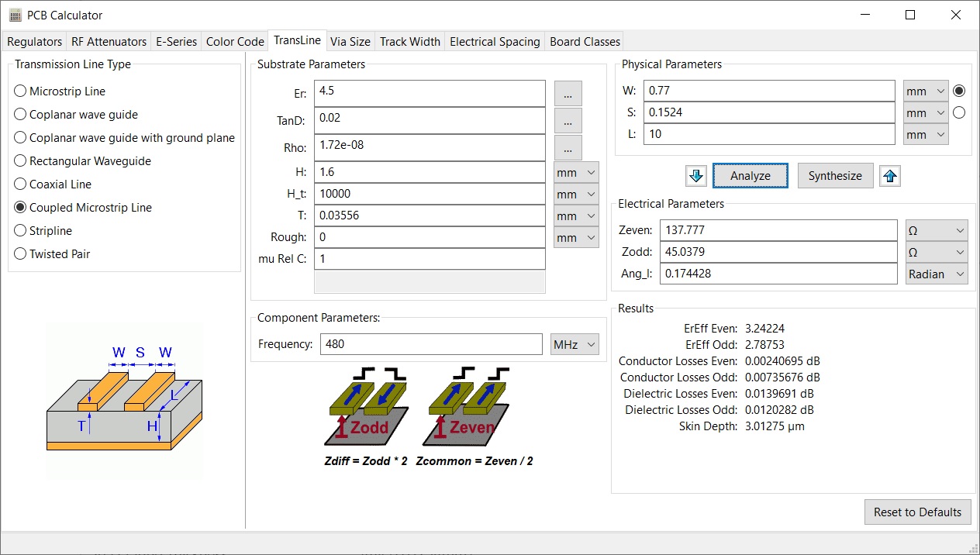Select Stripline transmission type
Viewport: 980px width, 555px height.
point(19,230)
